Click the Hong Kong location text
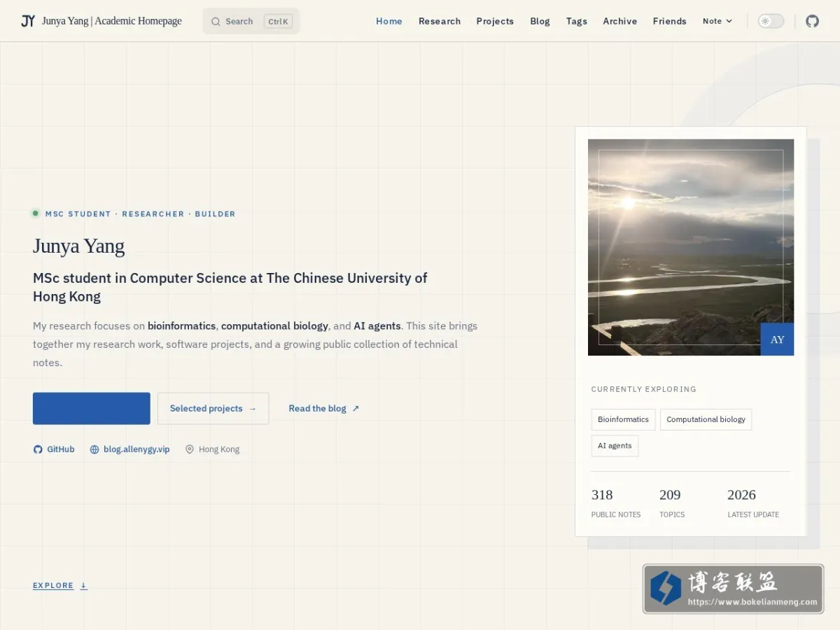Viewport: 840px width, 630px height. click(x=219, y=449)
